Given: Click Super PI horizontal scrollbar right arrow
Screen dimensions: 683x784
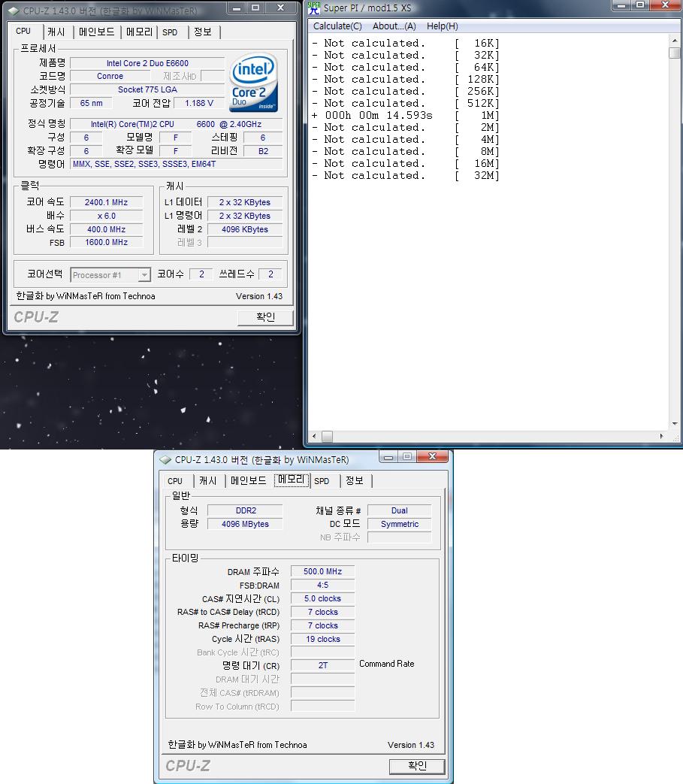Looking at the screenshot, I should 661,437.
